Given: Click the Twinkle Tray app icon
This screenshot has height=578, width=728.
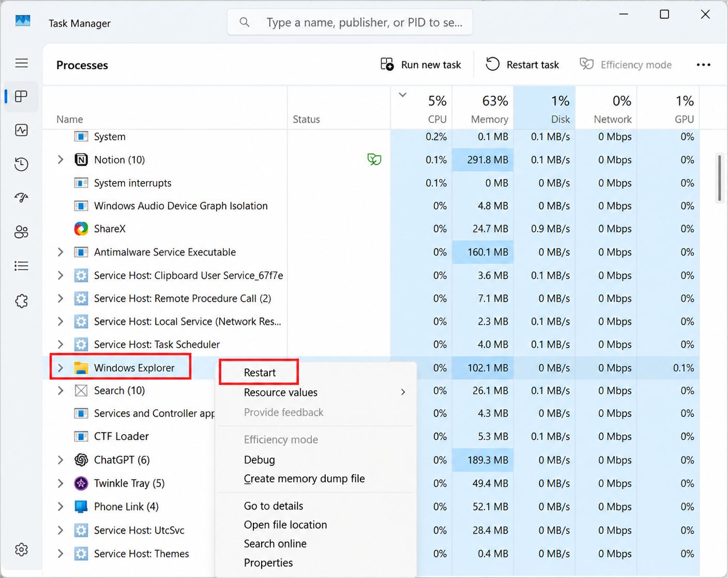Looking at the screenshot, I should pyautogui.click(x=81, y=483).
